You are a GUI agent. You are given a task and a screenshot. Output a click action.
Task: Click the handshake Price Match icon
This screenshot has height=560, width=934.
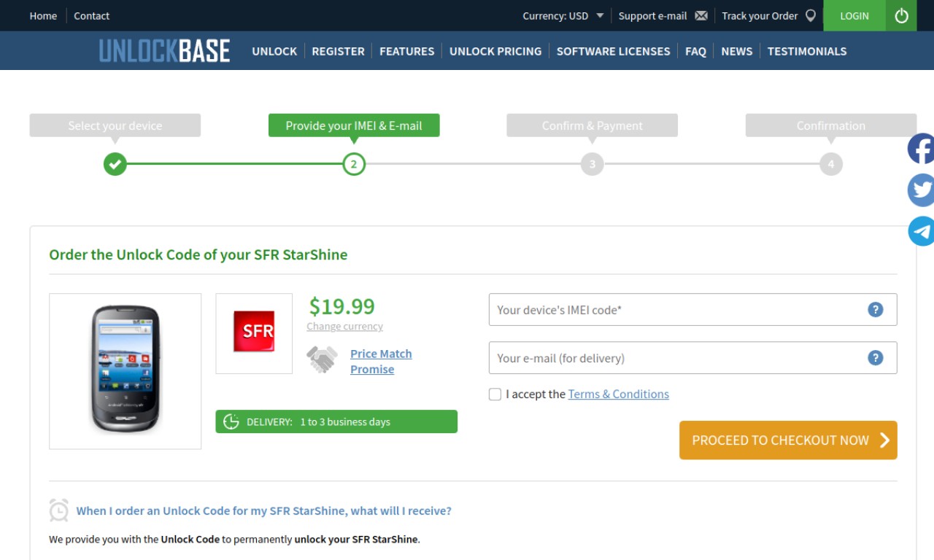(322, 359)
